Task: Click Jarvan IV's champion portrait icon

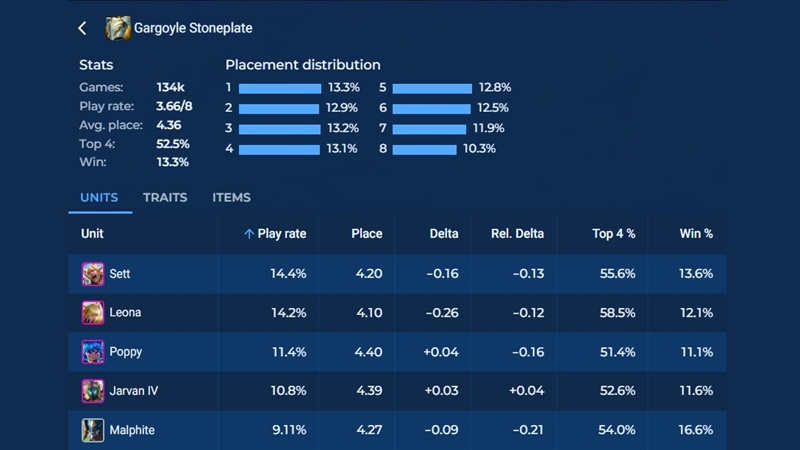Action: (x=93, y=391)
